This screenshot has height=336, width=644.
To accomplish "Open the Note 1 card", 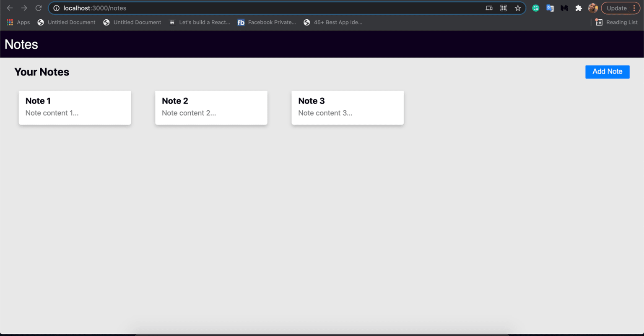I will tap(75, 108).
